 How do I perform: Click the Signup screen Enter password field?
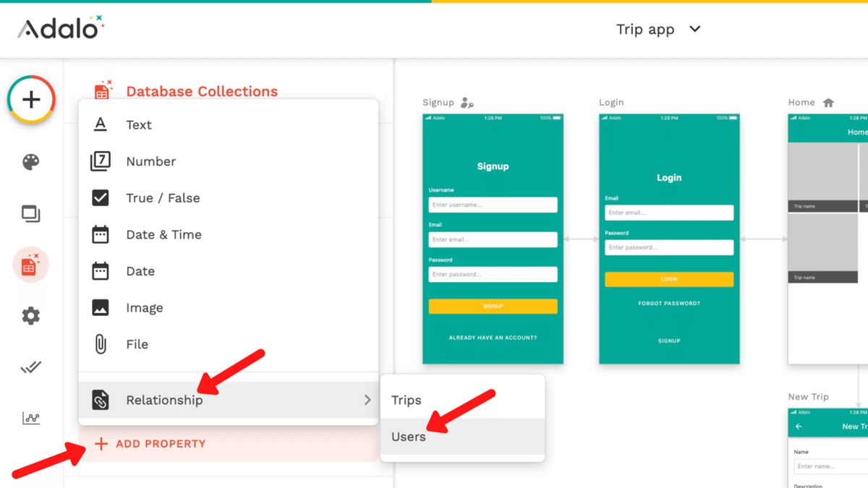[x=493, y=274]
